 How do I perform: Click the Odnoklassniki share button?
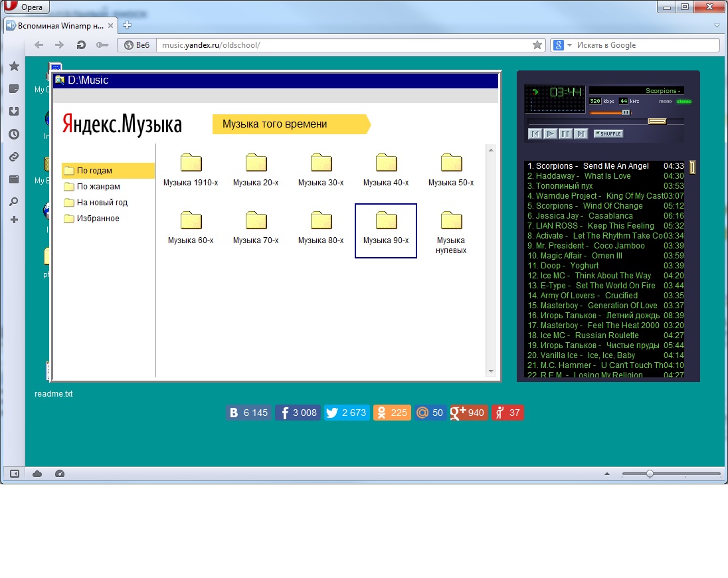[x=391, y=413]
